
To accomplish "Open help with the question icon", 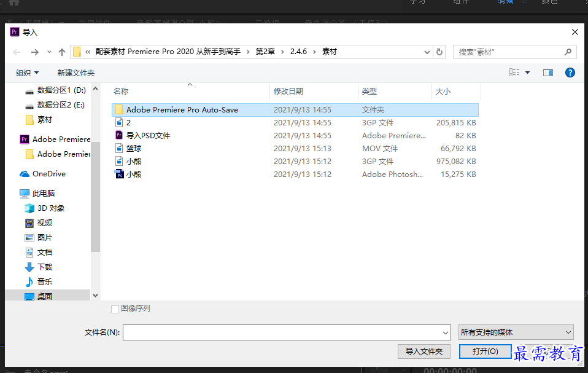I will pos(570,73).
